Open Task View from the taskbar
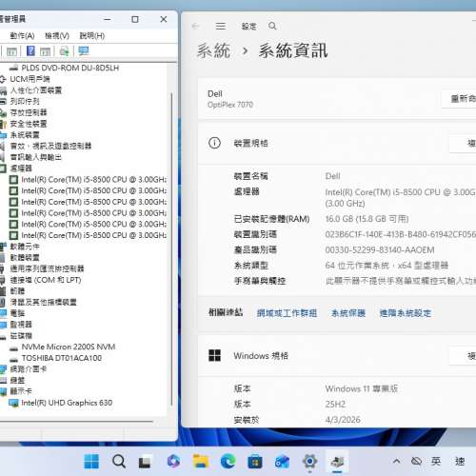The width and height of the screenshot is (476, 476). 145,462
